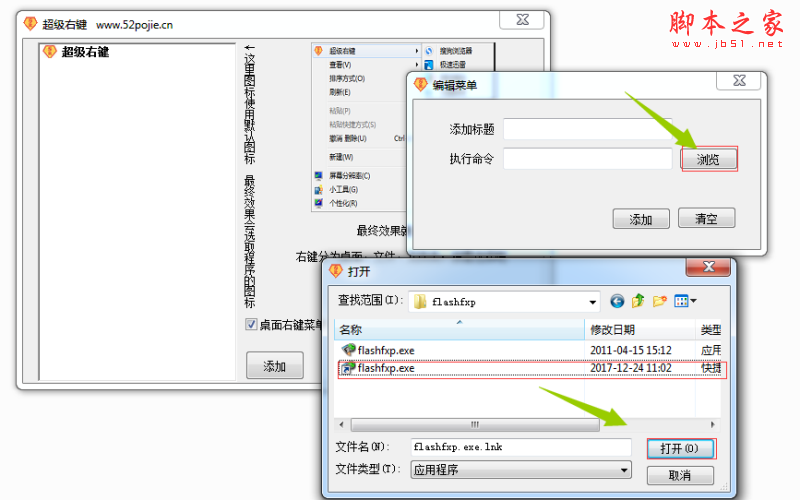Click 排序方式(O) in preview context menu
The height and width of the screenshot is (500, 800).
coord(347,79)
